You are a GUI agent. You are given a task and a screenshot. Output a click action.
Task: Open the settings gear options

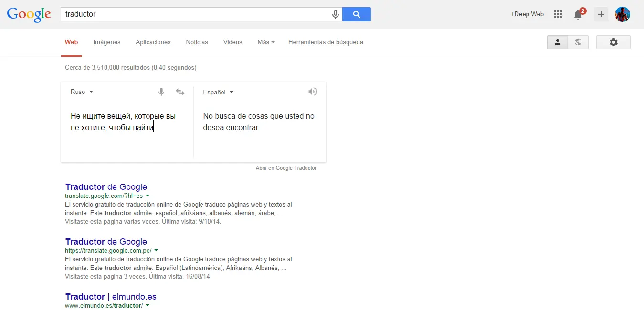[x=613, y=42]
